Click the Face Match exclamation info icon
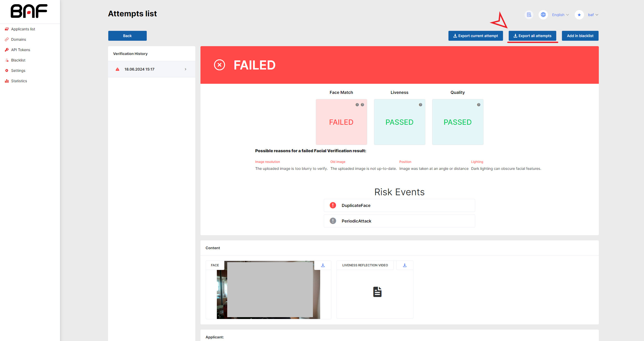 (357, 105)
